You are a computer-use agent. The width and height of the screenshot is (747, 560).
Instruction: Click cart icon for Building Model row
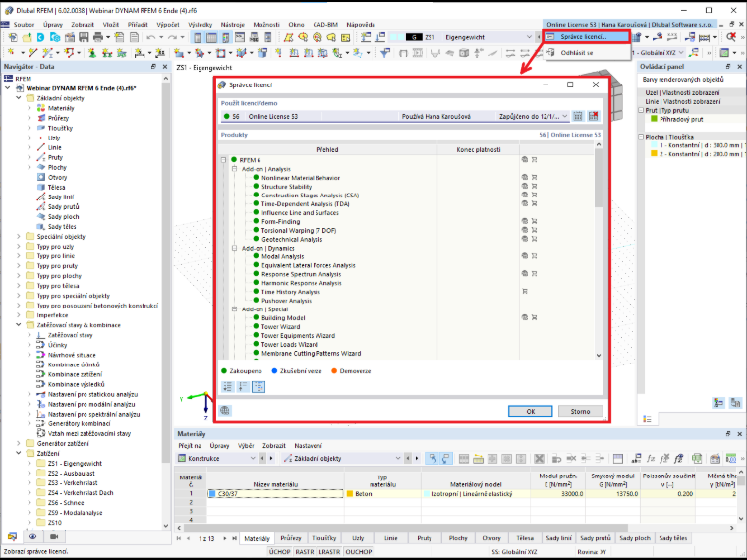coord(534,317)
